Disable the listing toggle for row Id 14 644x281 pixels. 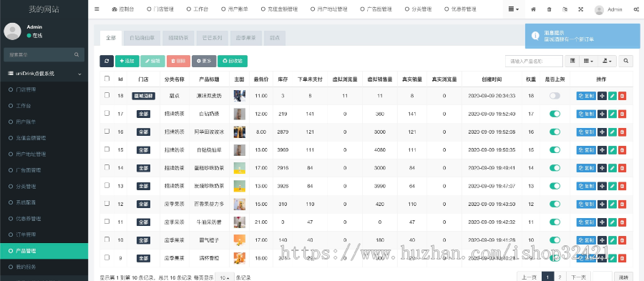[x=555, y=168]
